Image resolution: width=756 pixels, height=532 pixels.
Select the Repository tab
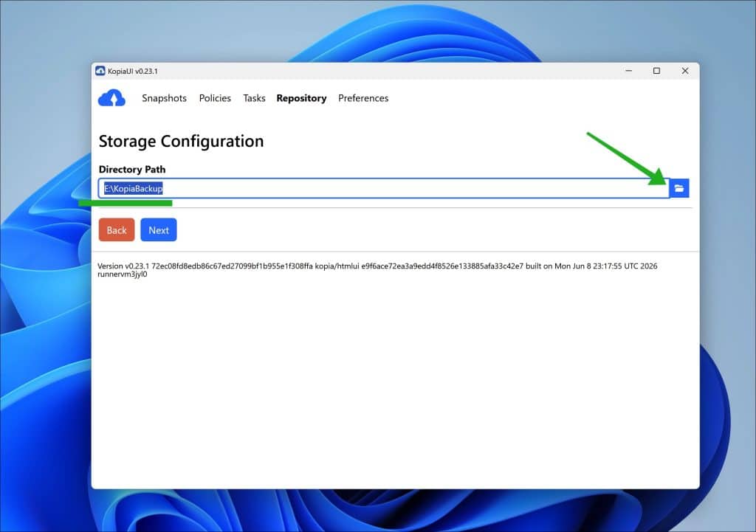point(301,98)
